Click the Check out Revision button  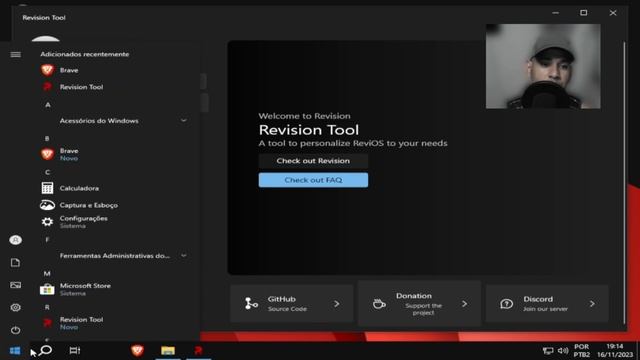(313, 161)
